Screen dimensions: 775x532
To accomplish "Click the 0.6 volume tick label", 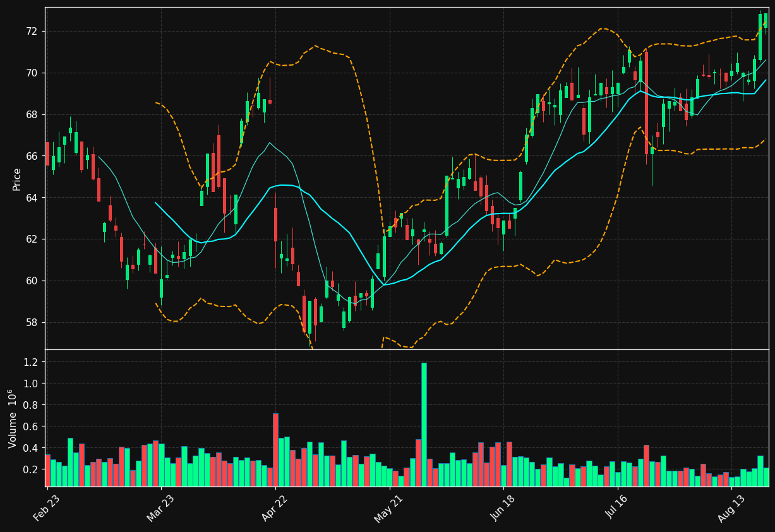I will (32, 426).
